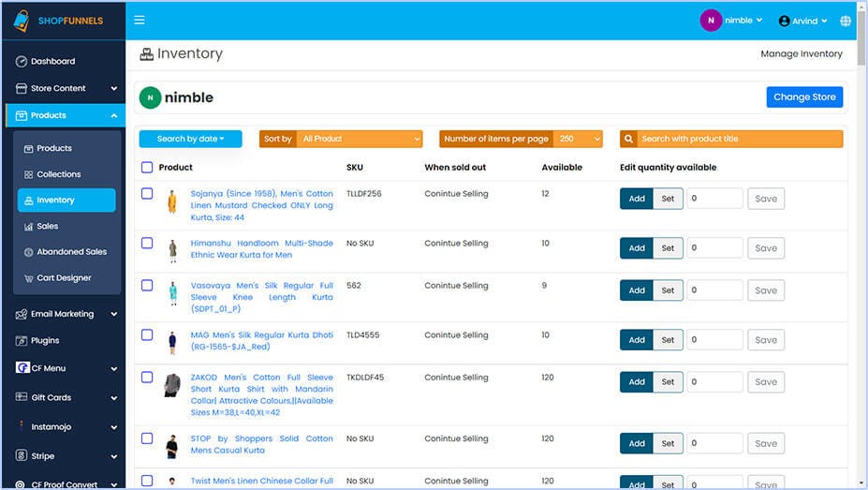Click the Dashboard gauge icon
This screenshot has height=490, width=868.
click(x=21, y=62)
